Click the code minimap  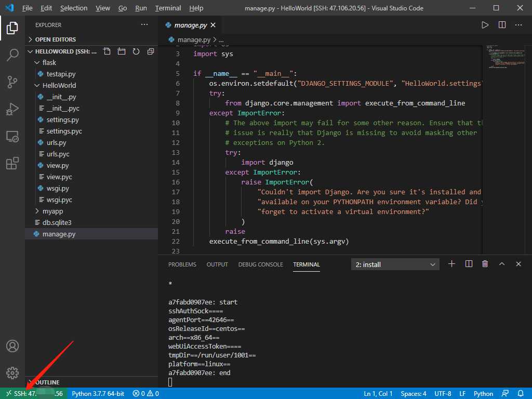(x=506, y=56)
